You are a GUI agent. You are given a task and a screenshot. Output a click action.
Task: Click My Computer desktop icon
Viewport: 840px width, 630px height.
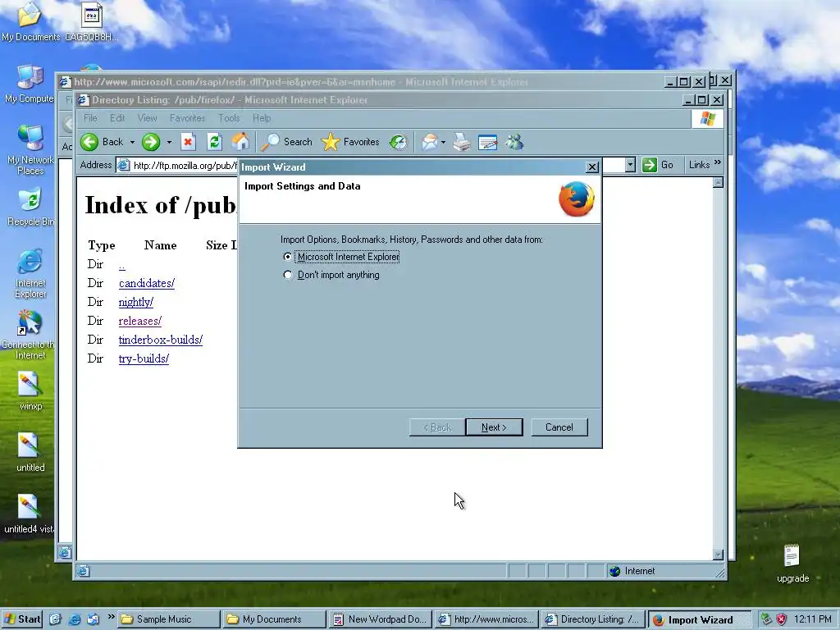30,84
